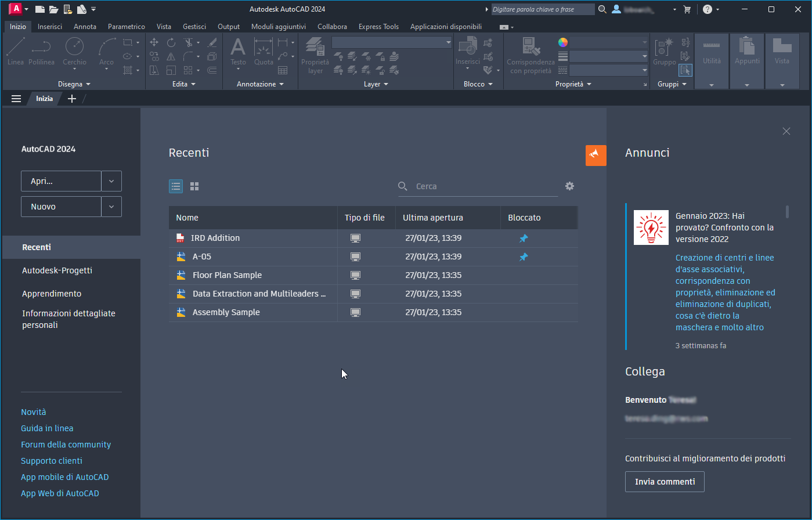The image size is (812, 520).
Task: Open the Forum della community link
Action: (66, 445)
